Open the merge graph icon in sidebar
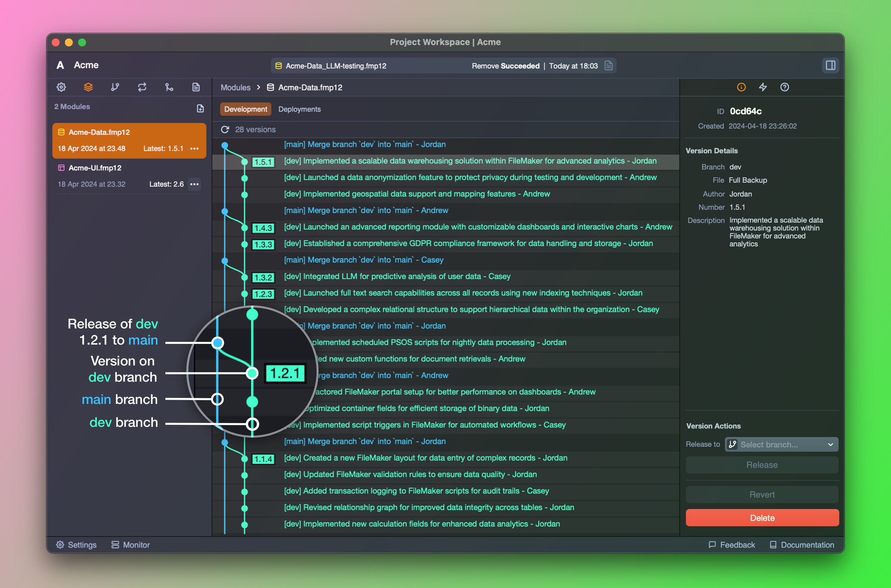This screenshot has height=588, width=891. [x=169, y=87]
